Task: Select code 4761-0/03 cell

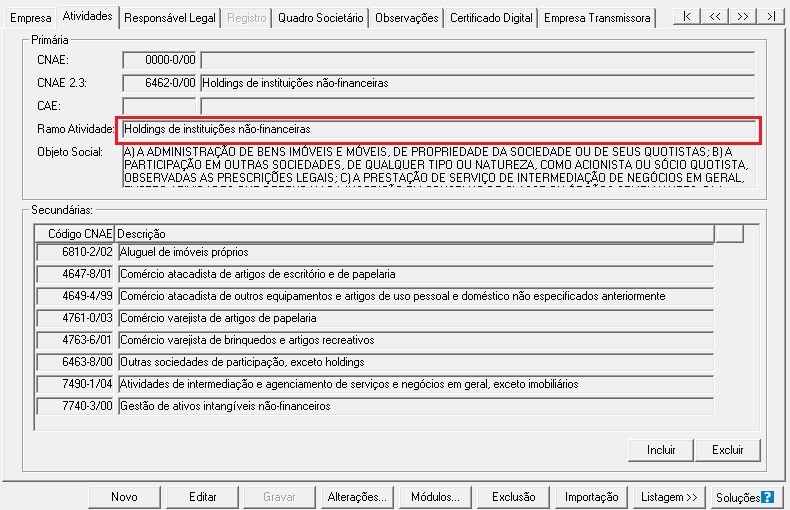Action: pos(75,318)
